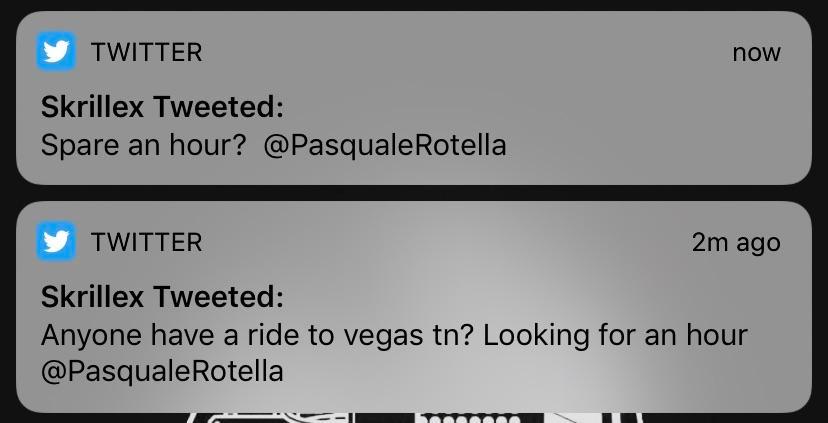Click the wallpaper artwork below the notifications

tap(450, 417)
